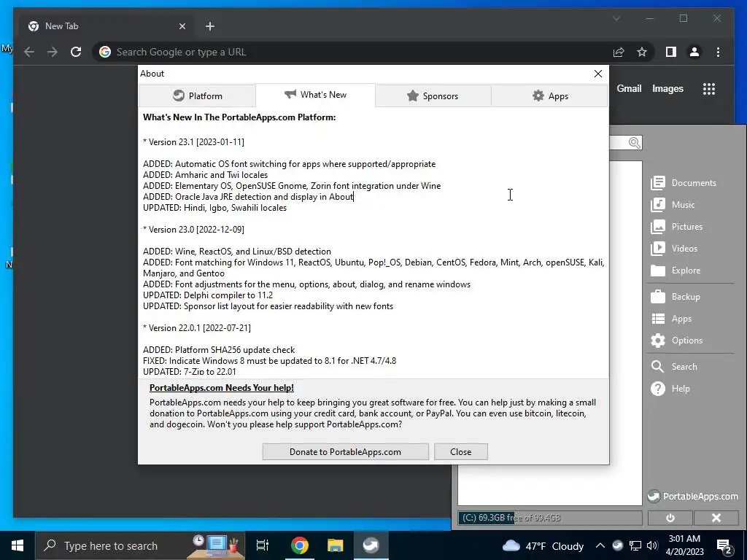Close the About dialog with Close button
The width and height of the screenshot is (747, 560).
click(x=461, y=451)
